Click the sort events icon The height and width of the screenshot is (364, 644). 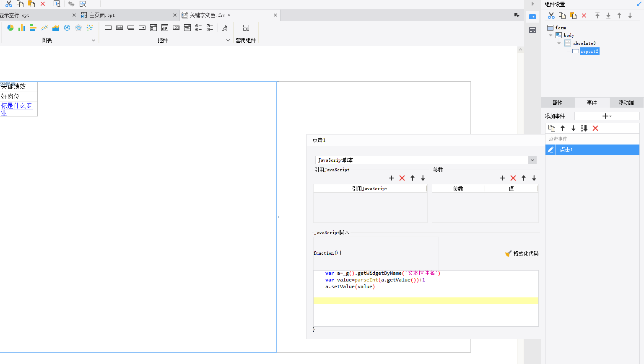click(x=584, y=128)
